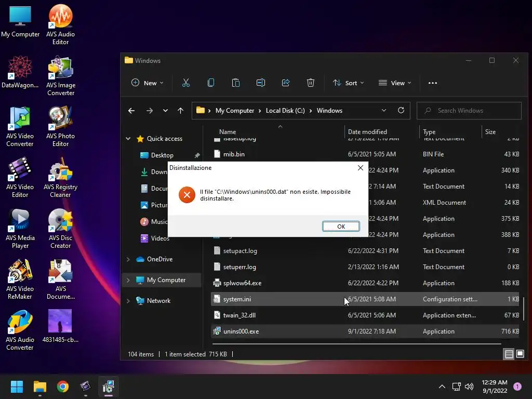The height and width of the screenshot is (399, 532).
Task: Sort by Name column header
Action: pyautogui.click(x=228, y=131)
